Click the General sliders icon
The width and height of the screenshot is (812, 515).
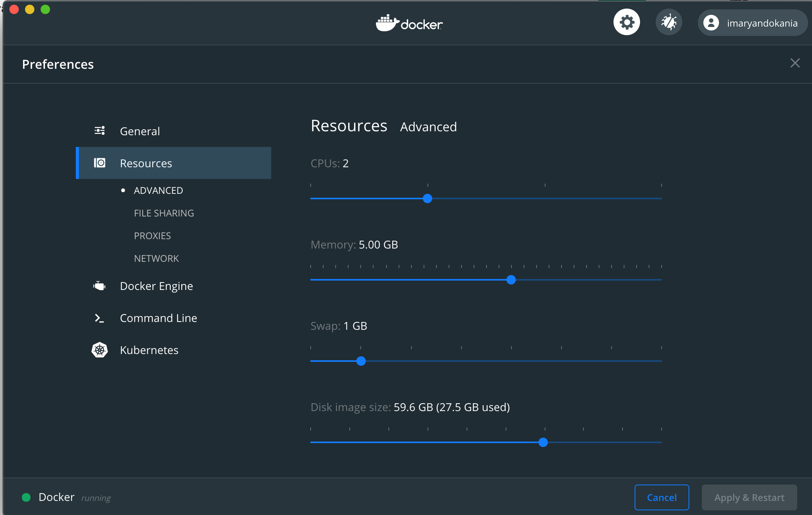point(100,131)
